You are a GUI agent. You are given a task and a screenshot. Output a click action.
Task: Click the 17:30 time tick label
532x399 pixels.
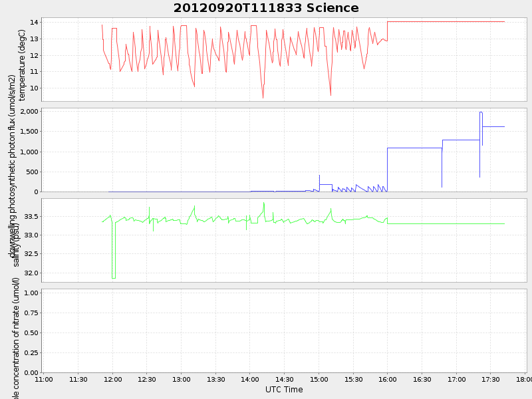[491, 379]
